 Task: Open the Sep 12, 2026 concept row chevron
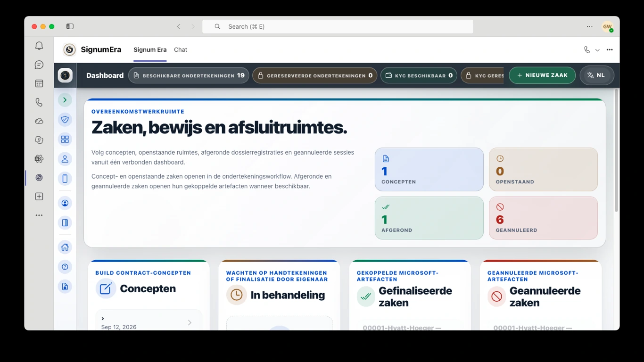coord(190,322)
